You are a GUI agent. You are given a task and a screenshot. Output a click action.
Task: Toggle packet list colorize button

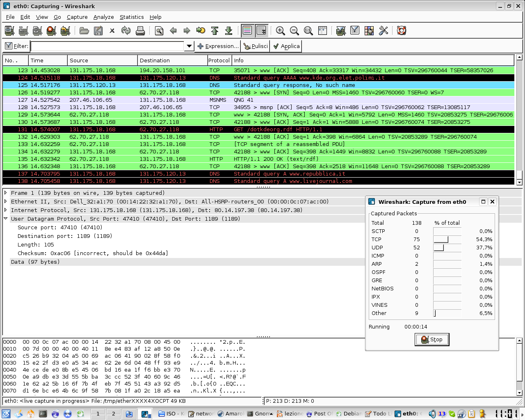click(x=247, y=31)
